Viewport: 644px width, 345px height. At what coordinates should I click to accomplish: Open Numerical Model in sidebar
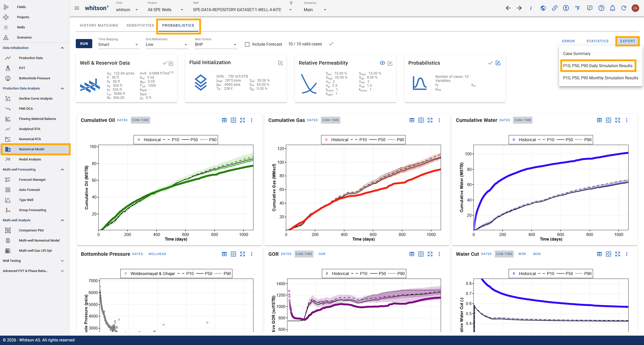click(35, 149)
